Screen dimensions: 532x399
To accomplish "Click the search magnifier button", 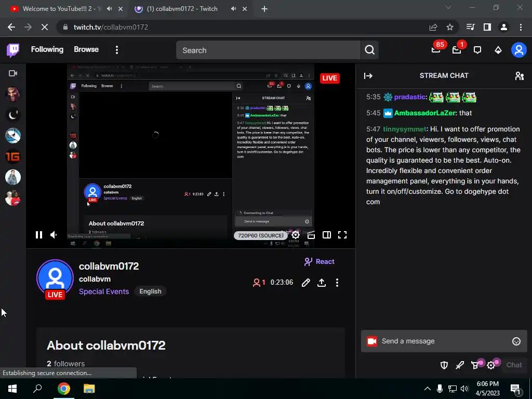I will [370, 50].
